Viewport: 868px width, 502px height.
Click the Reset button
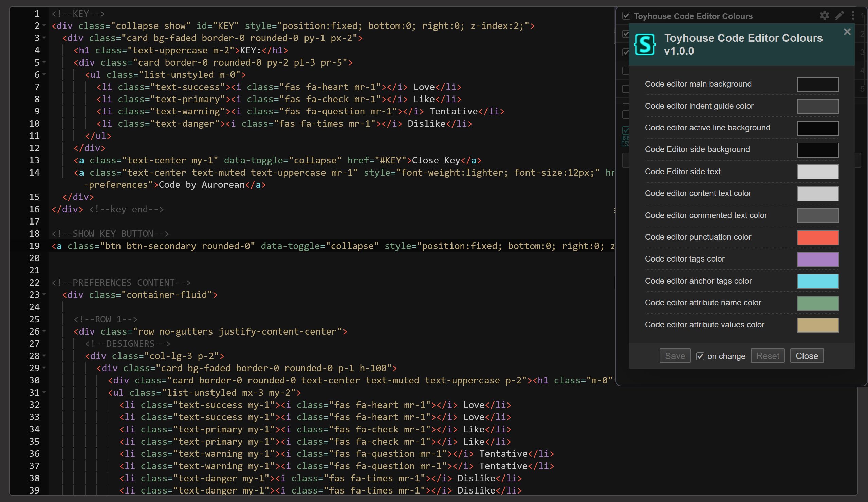[x=768, y=356]
